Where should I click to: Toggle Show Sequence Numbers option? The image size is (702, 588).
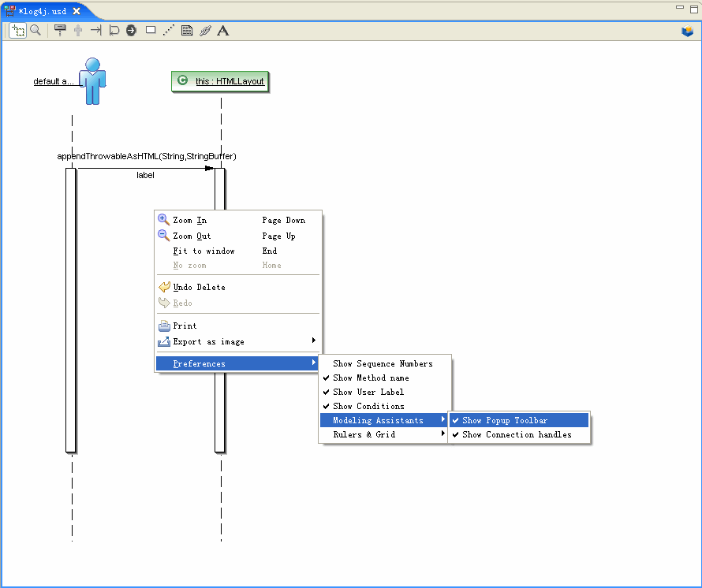[x=385, y=363]
